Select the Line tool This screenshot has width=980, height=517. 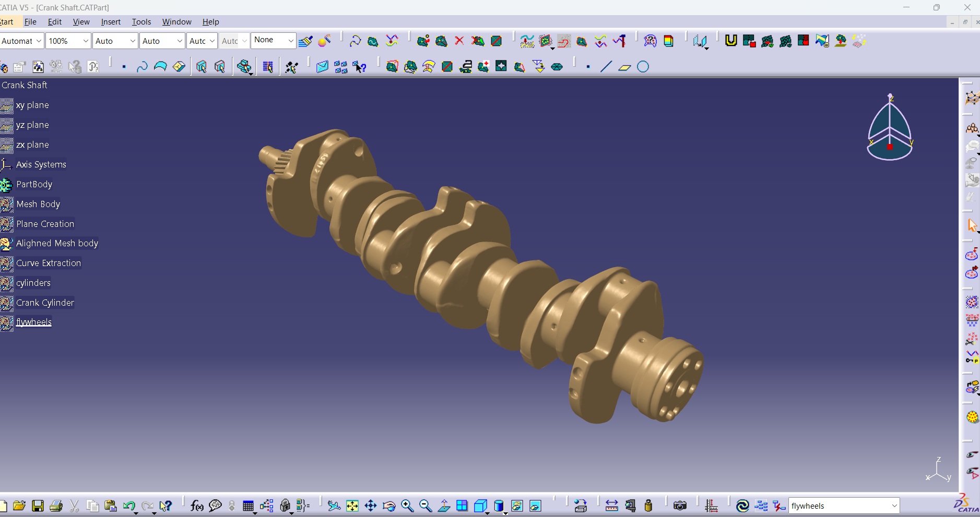[x=606, y=67]
